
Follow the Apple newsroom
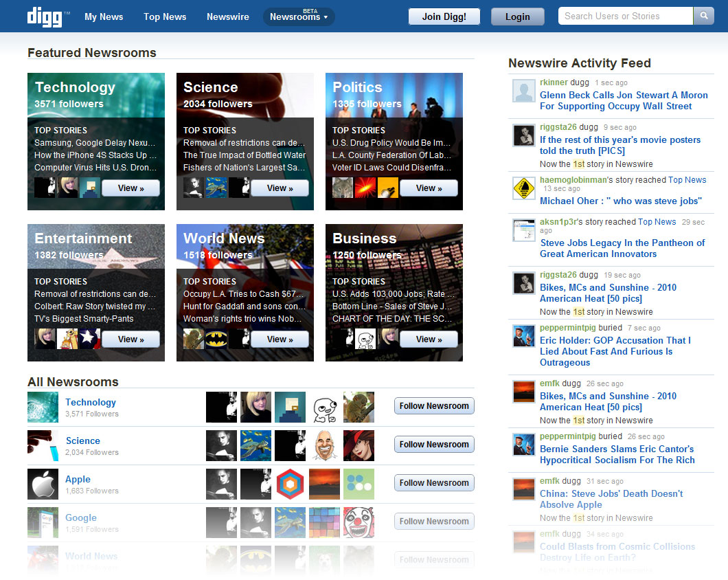(434, 482)
